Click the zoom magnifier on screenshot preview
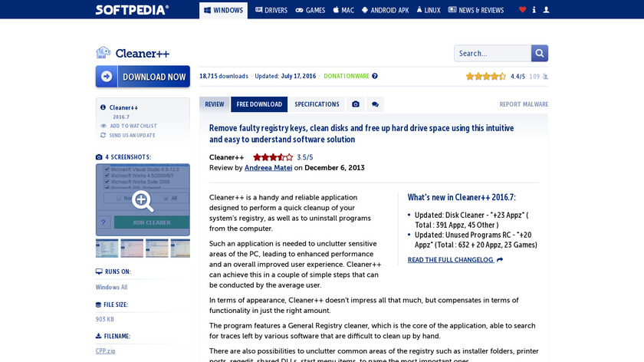The width and height of the screenshot is (644, 362). pos(143,202)
